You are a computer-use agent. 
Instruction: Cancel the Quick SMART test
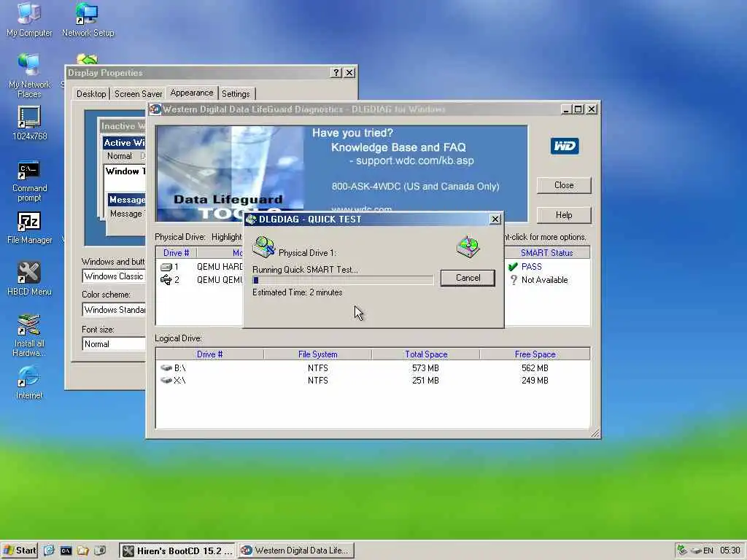click(468, 278)
